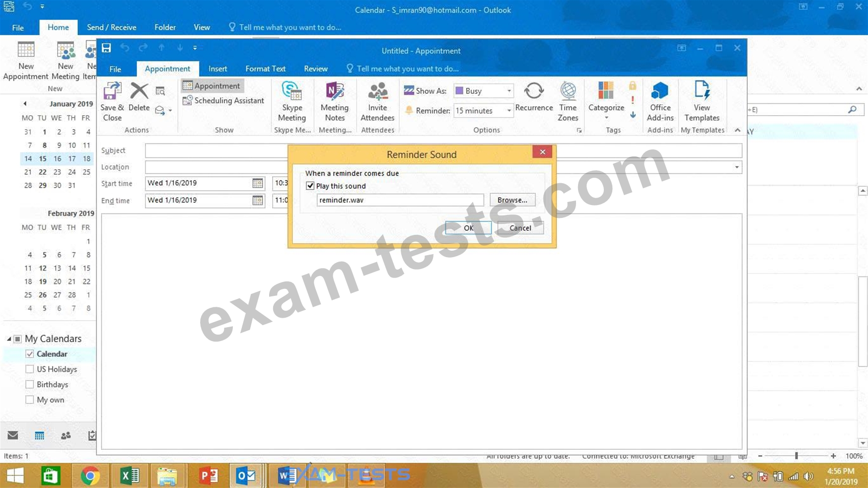Click New Appointment in main Outlook window
The width and height of the screenshot is (868, 488).
26,61
